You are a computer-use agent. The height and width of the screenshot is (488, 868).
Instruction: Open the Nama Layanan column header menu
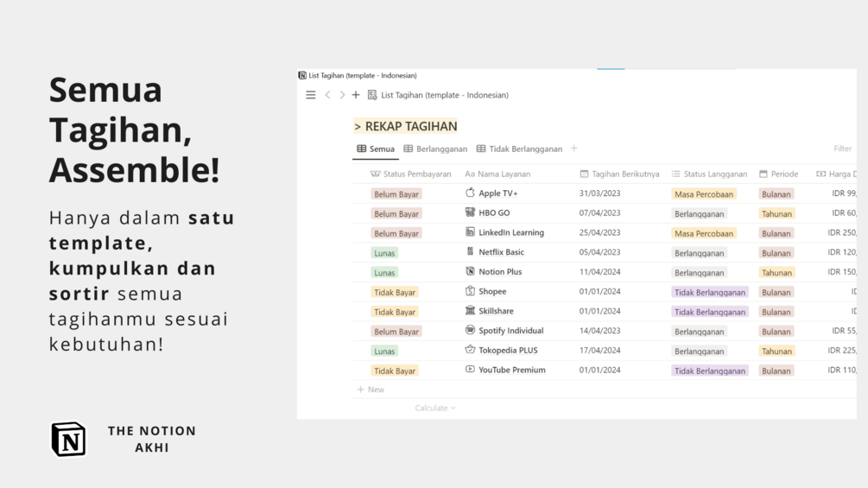[497, 174]
